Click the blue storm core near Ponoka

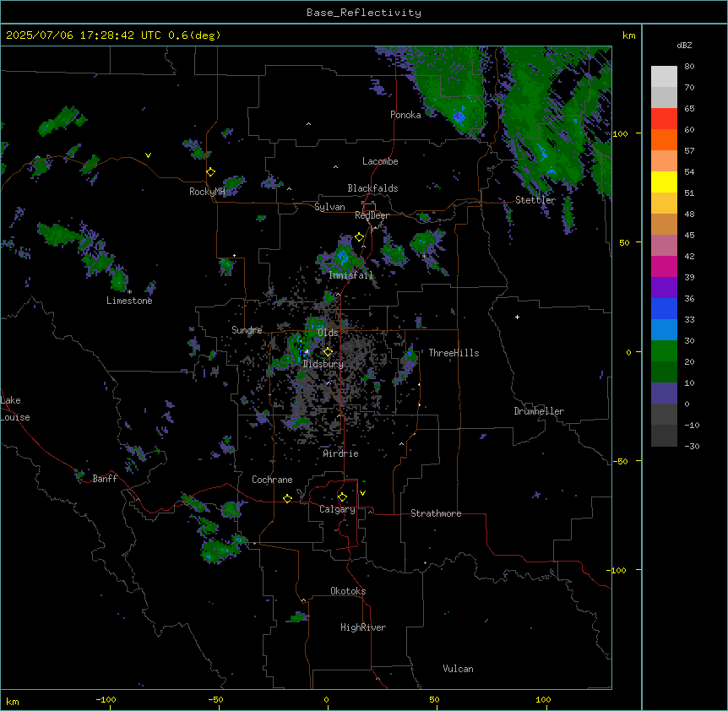coord(459,116)
